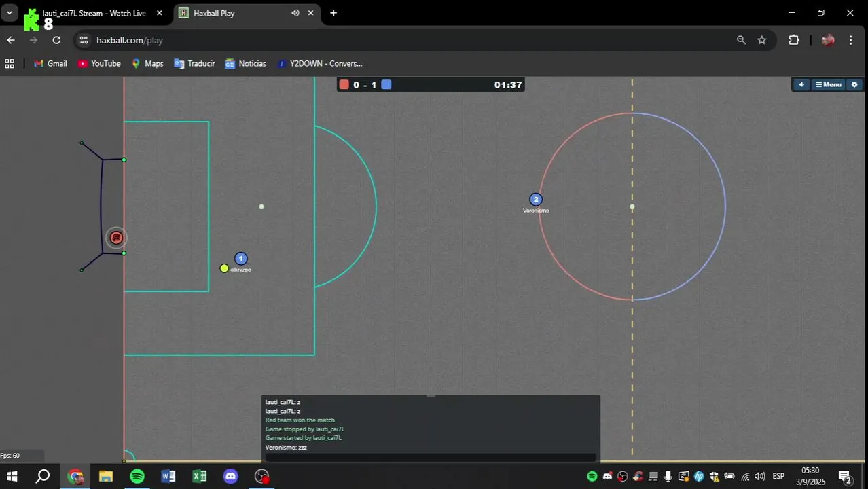
Task: Toggle the in-game sound speaker button
Action: click(x=801, y=84)
